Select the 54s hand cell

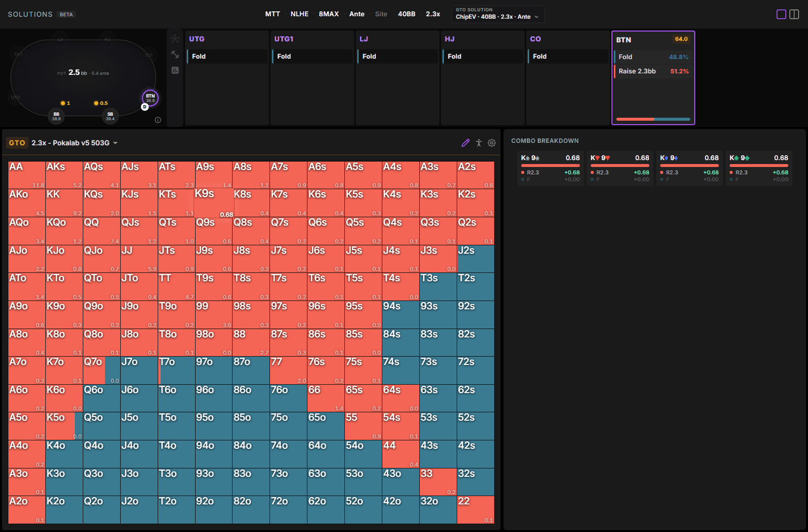(x=401, y=426)
